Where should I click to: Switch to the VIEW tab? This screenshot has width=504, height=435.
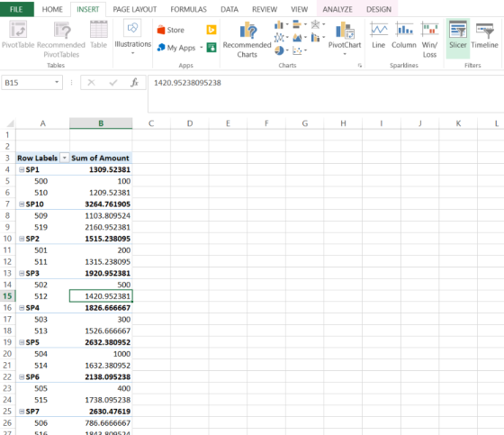pos(299,9)
